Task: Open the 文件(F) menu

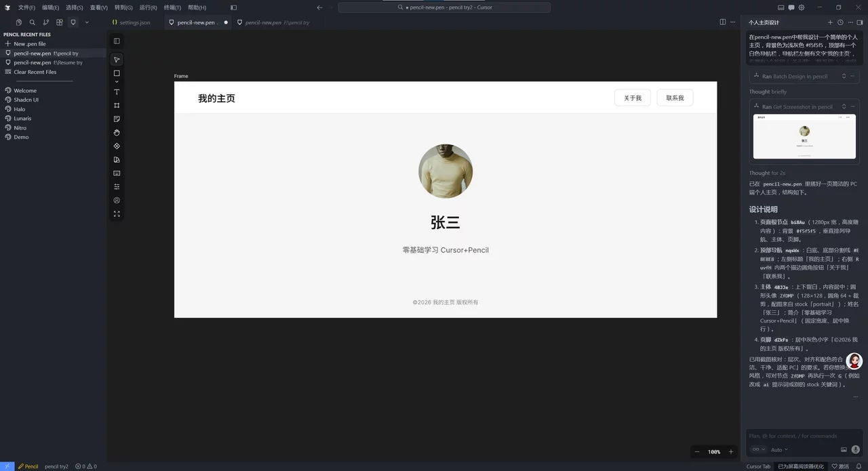Action: 25,7
